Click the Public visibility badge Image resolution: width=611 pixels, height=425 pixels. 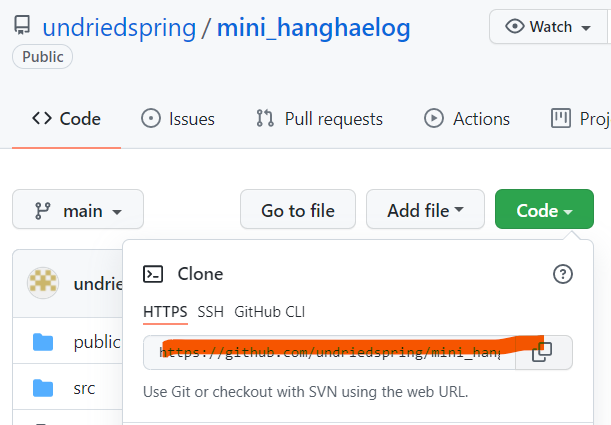[x=42, y=57]
